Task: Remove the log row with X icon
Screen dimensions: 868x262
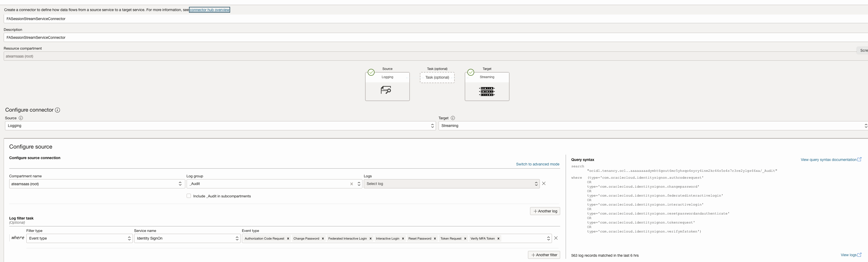Action: point(544,184)
